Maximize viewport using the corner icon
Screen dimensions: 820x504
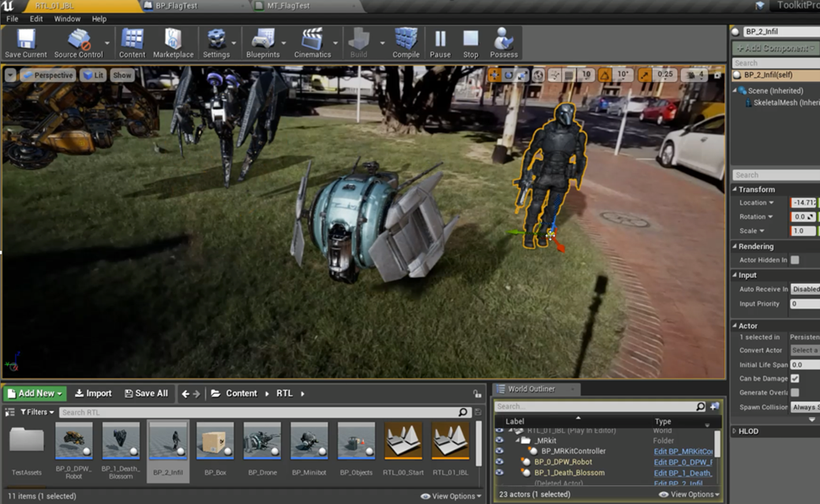coord(717,75)
